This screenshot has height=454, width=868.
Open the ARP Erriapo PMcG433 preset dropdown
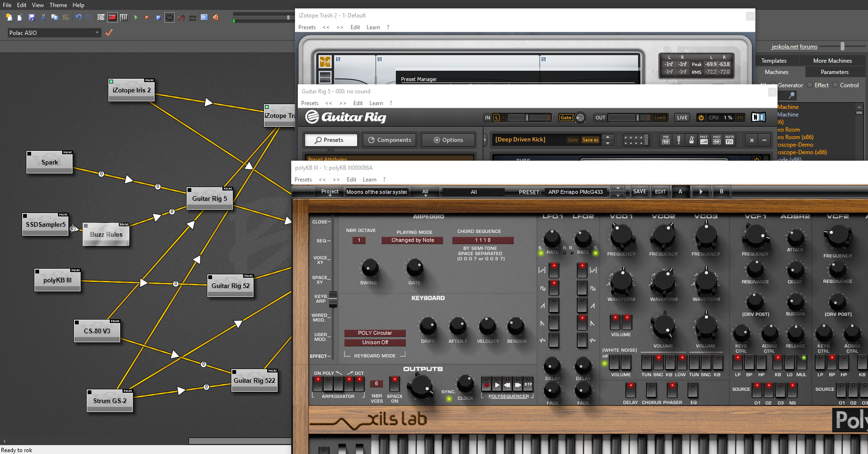pyautogui.click(x=575, y=192)
